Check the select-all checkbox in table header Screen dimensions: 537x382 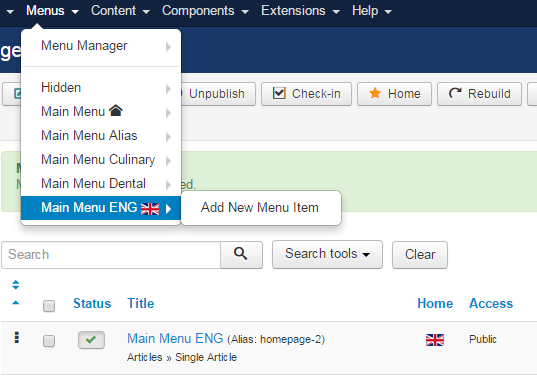(x=49, y=306)
